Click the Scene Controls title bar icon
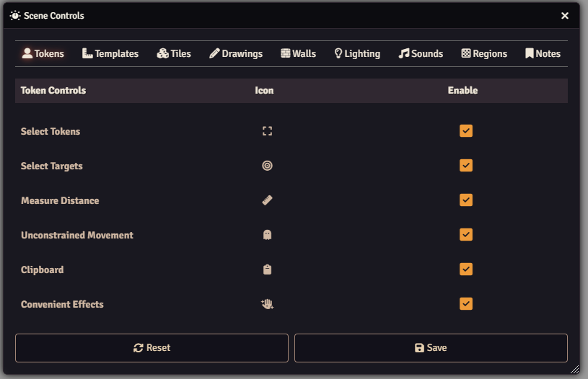Viewport: 588px width, 379px height. (x=15, y=16)
